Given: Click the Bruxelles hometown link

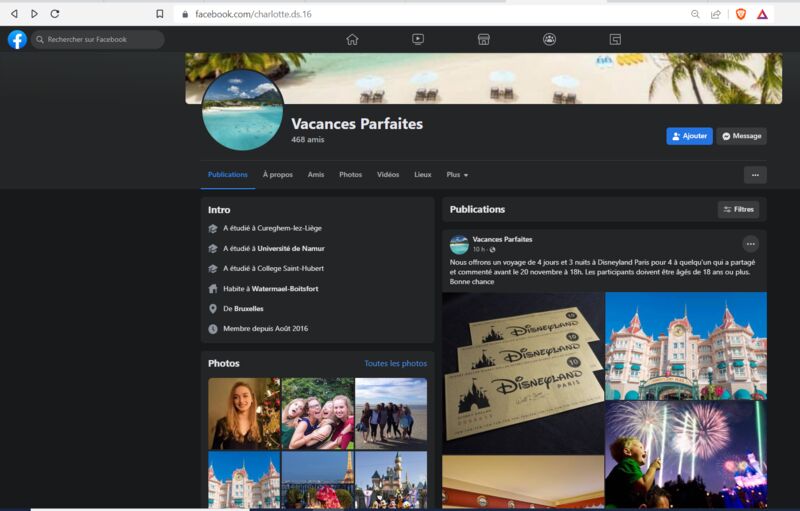Looking at the screenshot, I should pos(249,309).
